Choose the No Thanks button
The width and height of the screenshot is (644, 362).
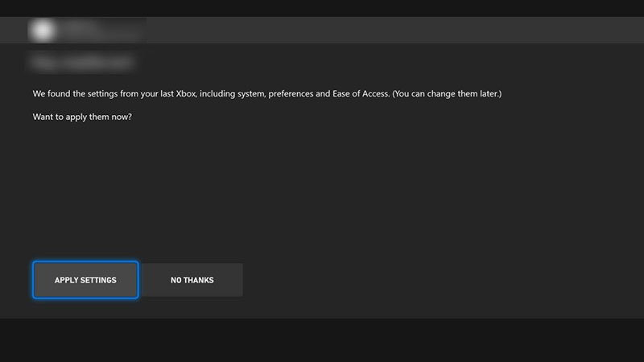coord(192,280)
